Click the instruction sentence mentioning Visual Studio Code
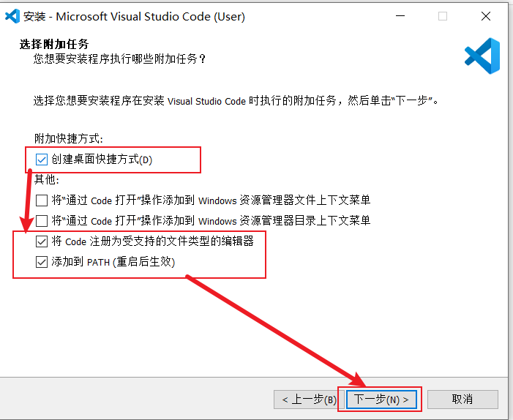 click(x=236, y=100)
